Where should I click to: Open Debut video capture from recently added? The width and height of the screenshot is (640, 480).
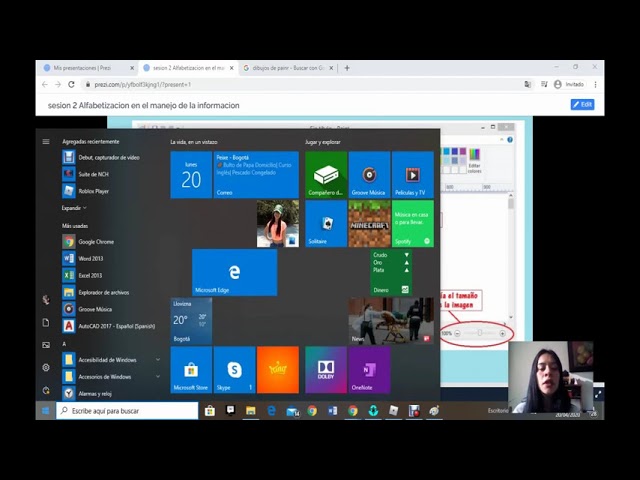pos(101,157)
